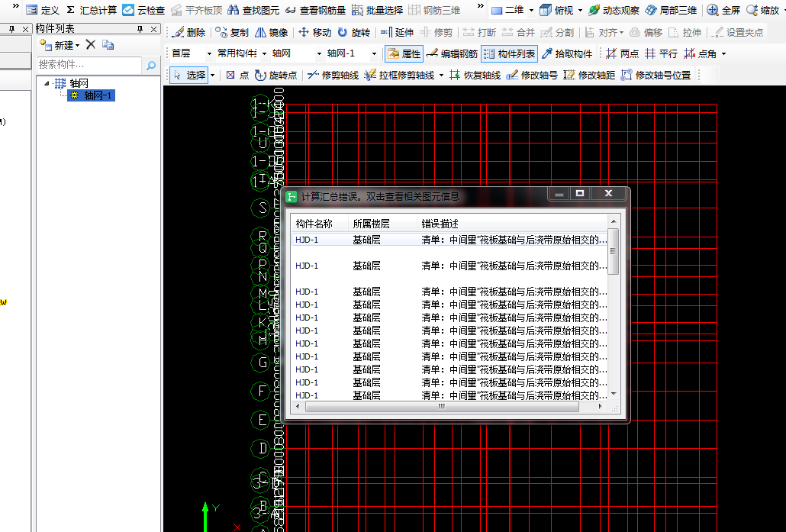This screenshot has width=786, height=532.
Task: Click the 搜索构件 search field
Action: tap(89, 65)
